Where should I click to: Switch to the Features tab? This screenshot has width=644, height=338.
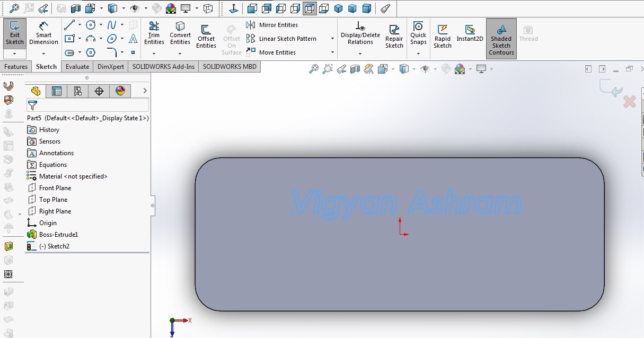(16, 67)
